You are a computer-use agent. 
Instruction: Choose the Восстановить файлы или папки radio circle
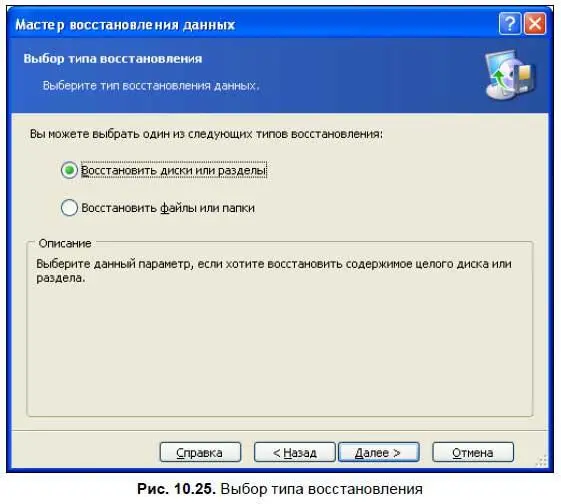(x=69, y=207)
